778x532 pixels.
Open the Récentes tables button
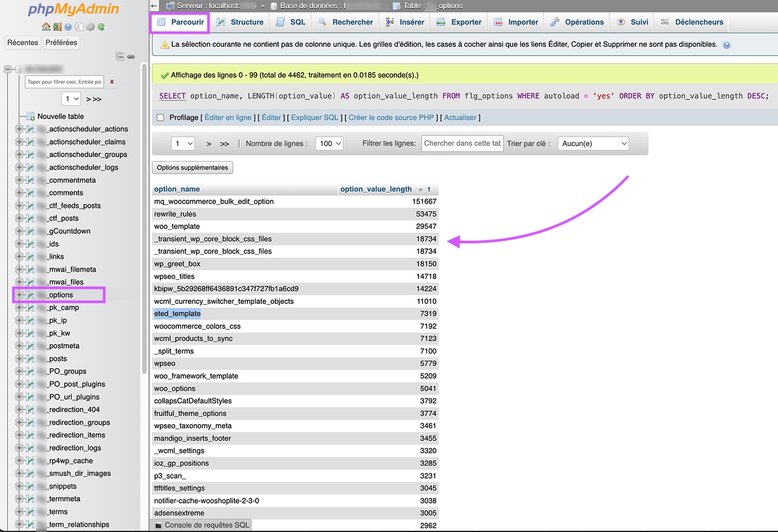pyautogui.click(x=23, y=43)
